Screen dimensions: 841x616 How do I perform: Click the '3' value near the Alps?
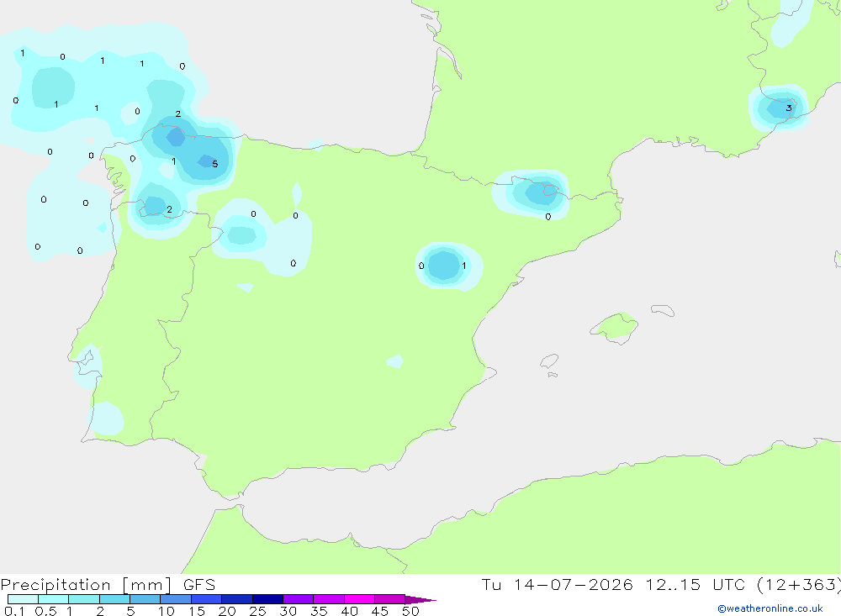789,108
